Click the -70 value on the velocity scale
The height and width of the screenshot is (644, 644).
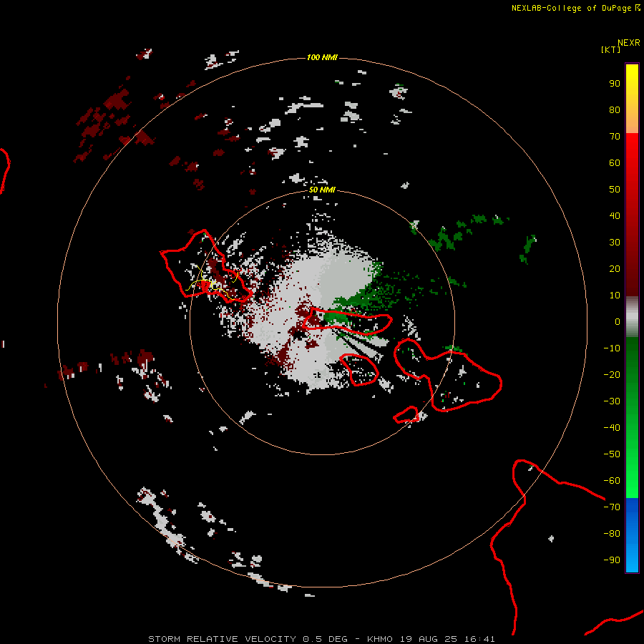[x=612, y=507]
